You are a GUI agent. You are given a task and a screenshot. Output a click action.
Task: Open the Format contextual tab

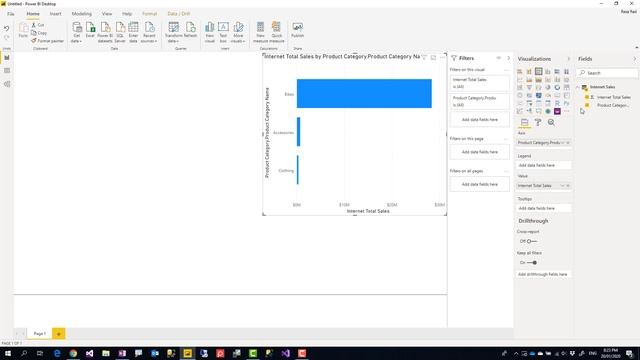pos(149,14)
